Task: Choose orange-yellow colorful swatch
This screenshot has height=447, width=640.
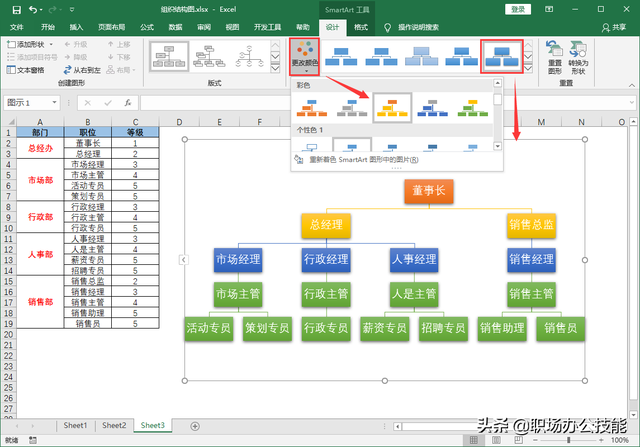Action: tap(392, 108)
